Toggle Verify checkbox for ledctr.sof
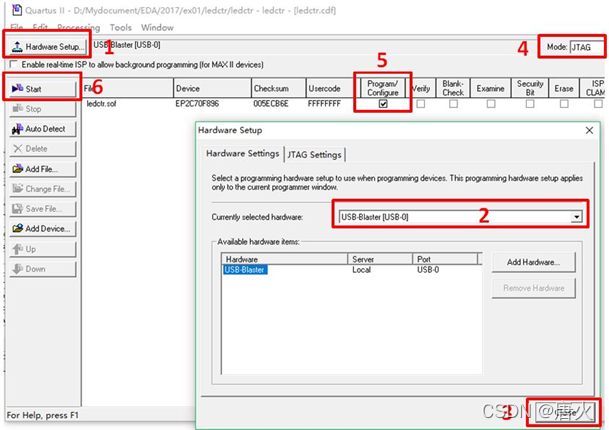The height and width of the screenshot is (430, 609). pyautogui.click(x=421, y=104)
